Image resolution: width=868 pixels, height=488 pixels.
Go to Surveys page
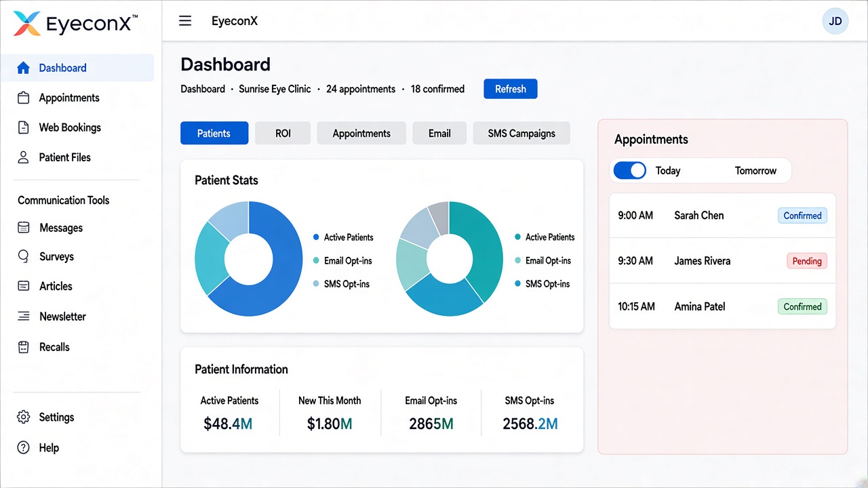pos(56,257)
